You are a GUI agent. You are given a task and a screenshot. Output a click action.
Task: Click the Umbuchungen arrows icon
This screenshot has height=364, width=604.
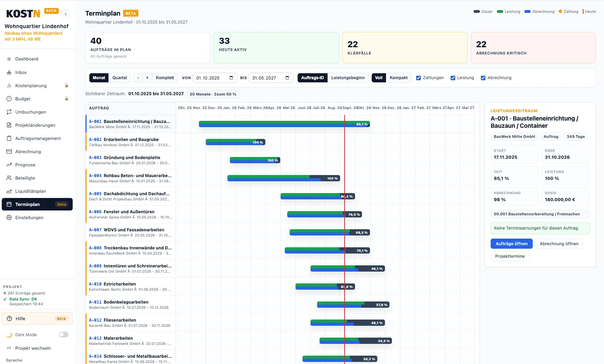[x=9, y=112]
